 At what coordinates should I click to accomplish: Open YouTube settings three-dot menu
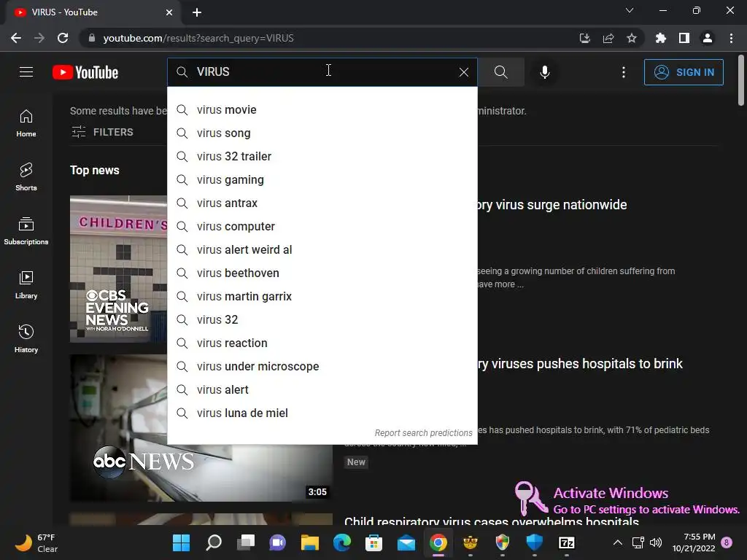624,72
